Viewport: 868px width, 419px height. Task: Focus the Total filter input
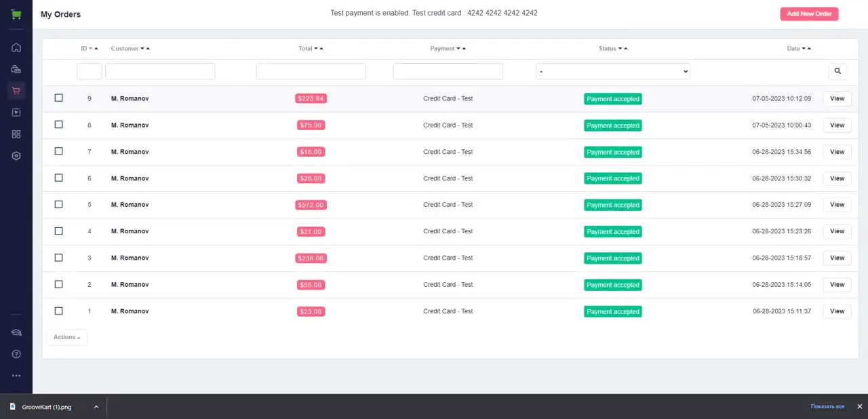[x=311, y=71]
